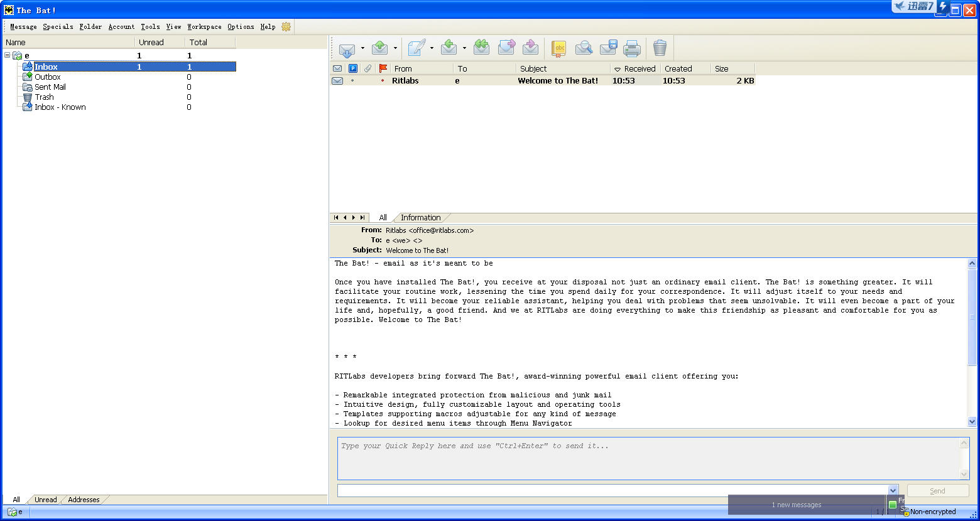
Task: Open dropdown arrow beside Reply icon
Action: [x=464, y=48]
